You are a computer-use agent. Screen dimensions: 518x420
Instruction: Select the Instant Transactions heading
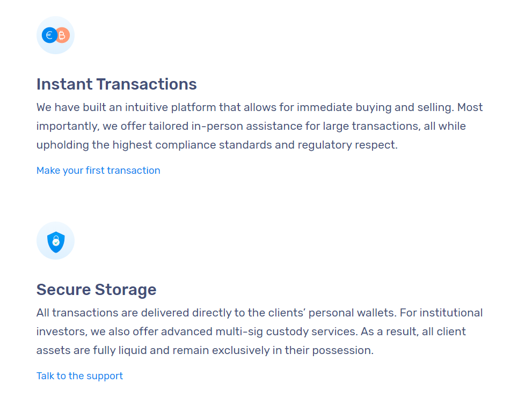pos(116,84)
